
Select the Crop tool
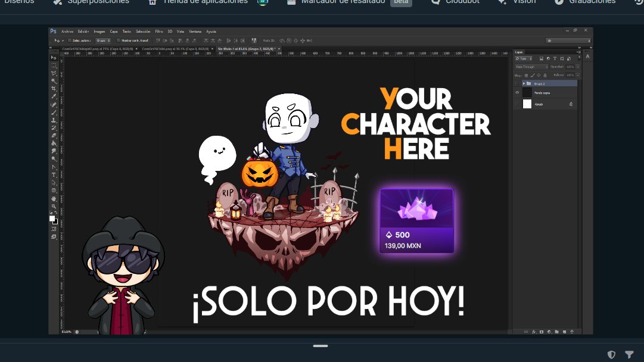tap(54, 89)
